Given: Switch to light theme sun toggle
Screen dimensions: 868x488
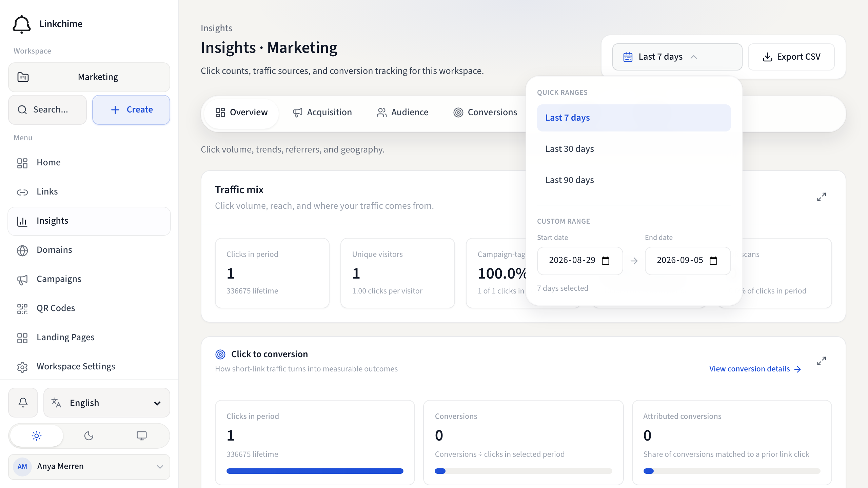Looking at the screenshot, I should pos(37,435).
